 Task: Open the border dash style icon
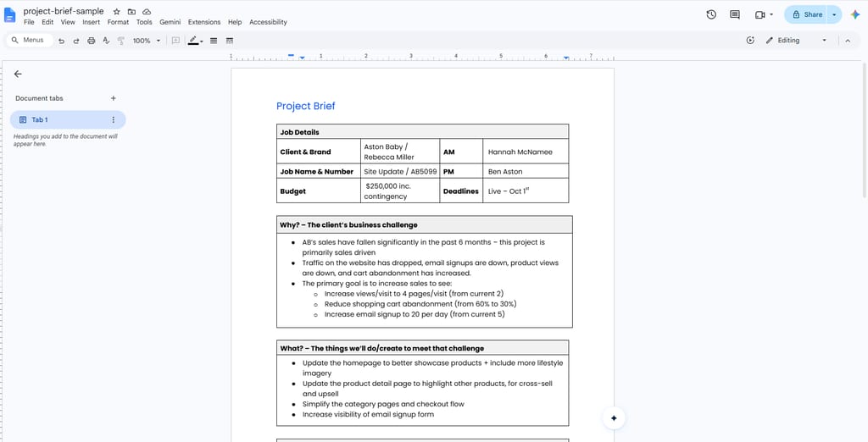click(x=229, y=41)
